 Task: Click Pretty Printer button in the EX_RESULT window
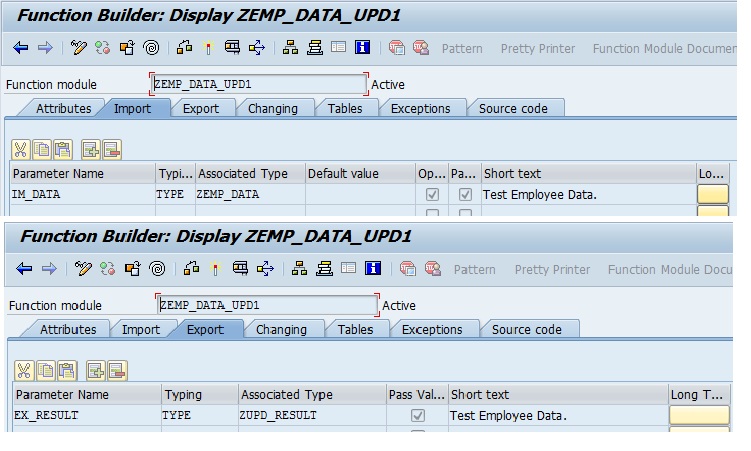(x=552, y=270)
